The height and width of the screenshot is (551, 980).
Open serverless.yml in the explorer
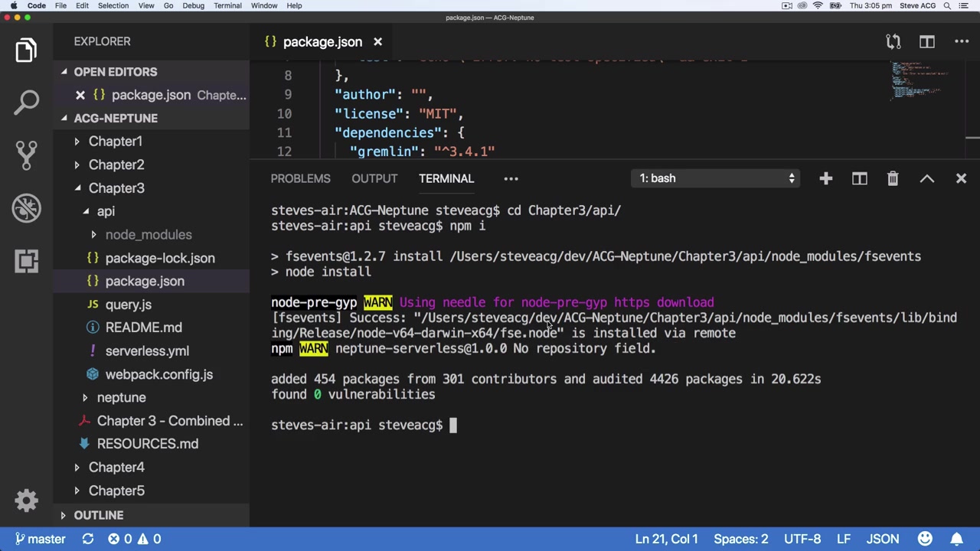147,350
